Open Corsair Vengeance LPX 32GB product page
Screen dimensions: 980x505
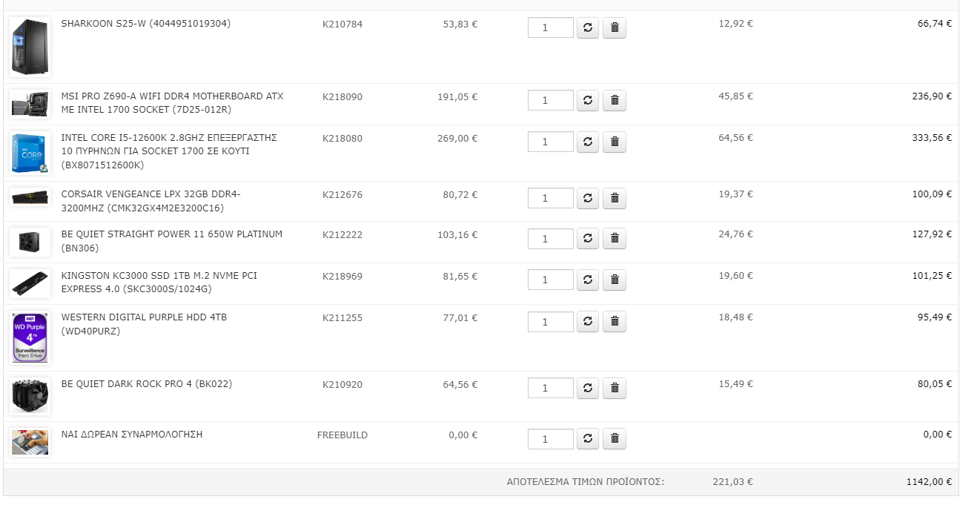click(x=151, y=201)
